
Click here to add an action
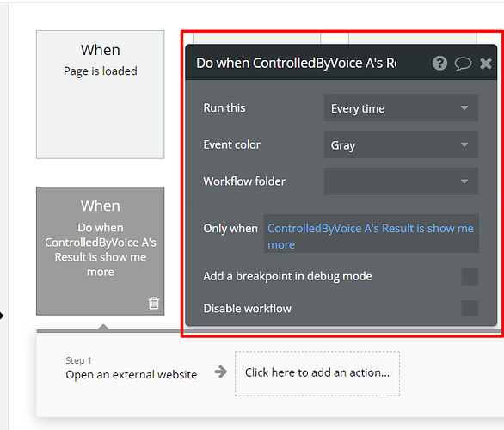tap(317, 373)
